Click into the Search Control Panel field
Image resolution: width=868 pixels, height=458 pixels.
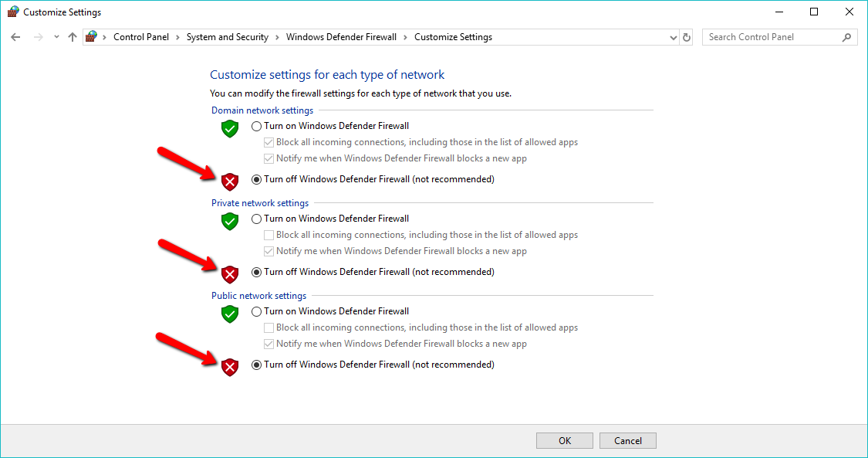tap(772, 37)
